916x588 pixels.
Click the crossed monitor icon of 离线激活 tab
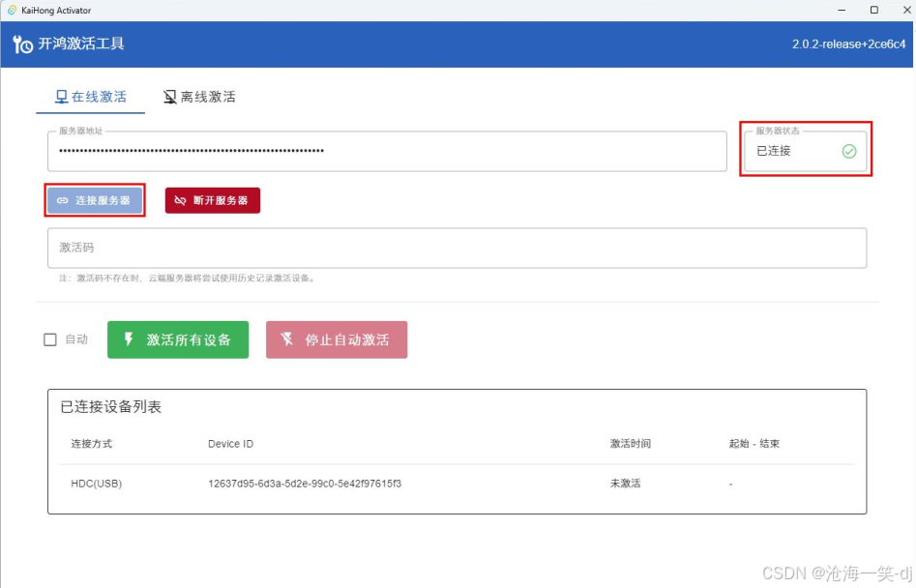click(169, 97)
